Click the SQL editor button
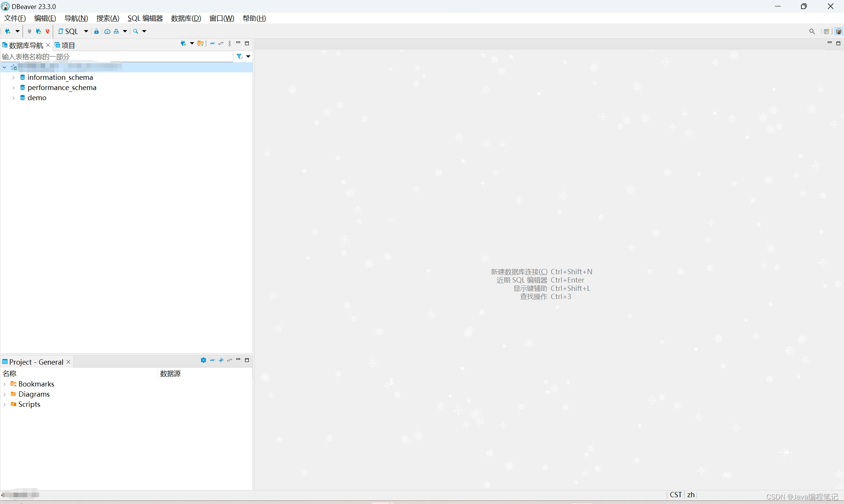The image size is (844, 504). click(69, 31)
